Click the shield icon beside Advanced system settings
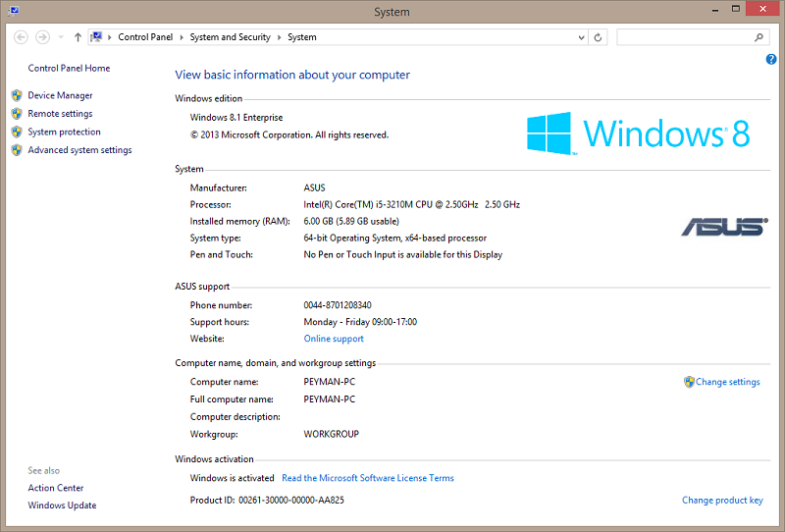The height and width of the screenshot is (532, 785). (17, 150)
